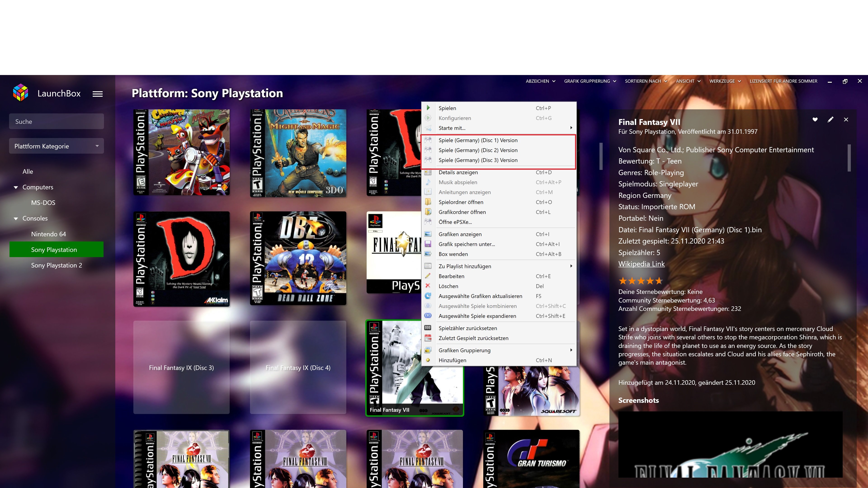Click the refresh icon for Ausgewählte Grafiken aktualisieren
The image size is (868, 488).
point(428,296)
